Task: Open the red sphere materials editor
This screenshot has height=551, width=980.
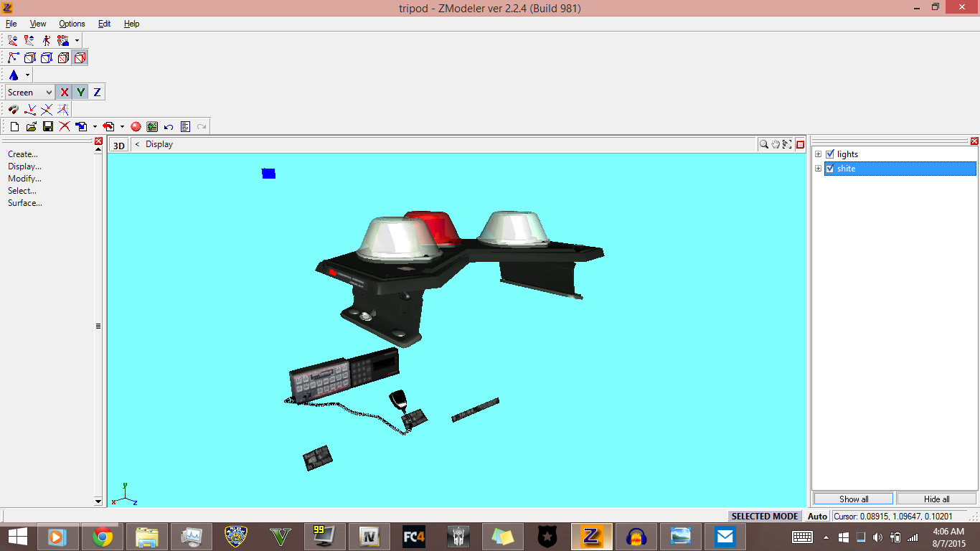Action: coord(136,127)
